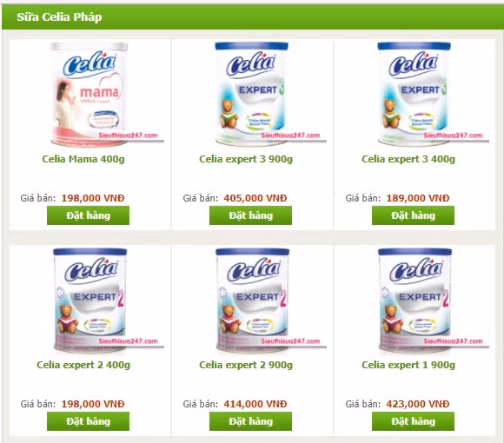Open the Celia expert 1 900g can image

point(414,300)
